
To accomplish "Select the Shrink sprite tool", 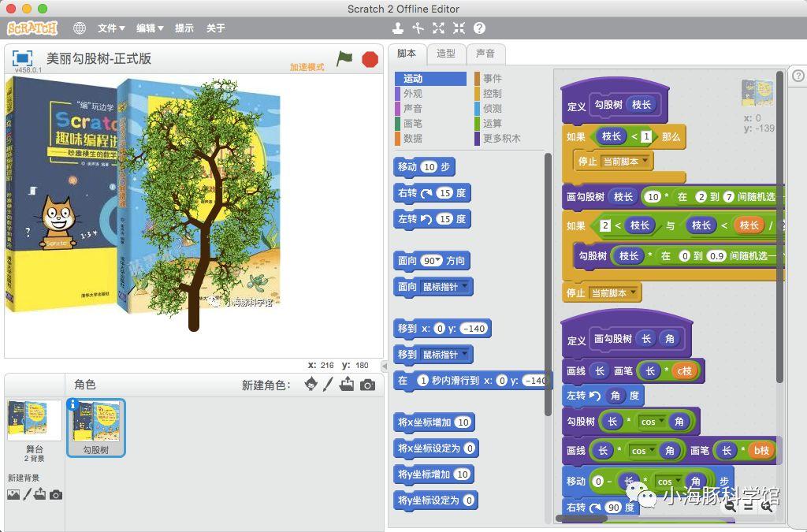I will click(x=459, y=28).
